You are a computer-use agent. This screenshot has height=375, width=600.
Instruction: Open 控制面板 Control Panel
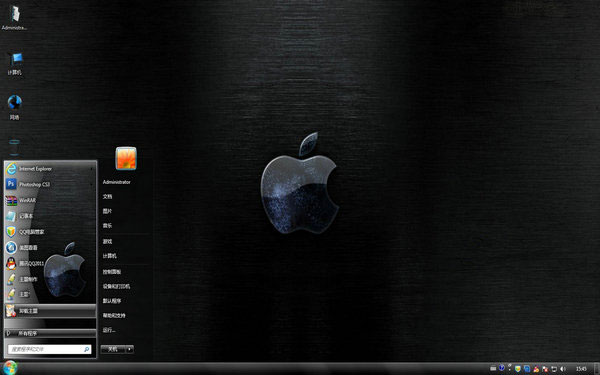[x=111, y=272]
